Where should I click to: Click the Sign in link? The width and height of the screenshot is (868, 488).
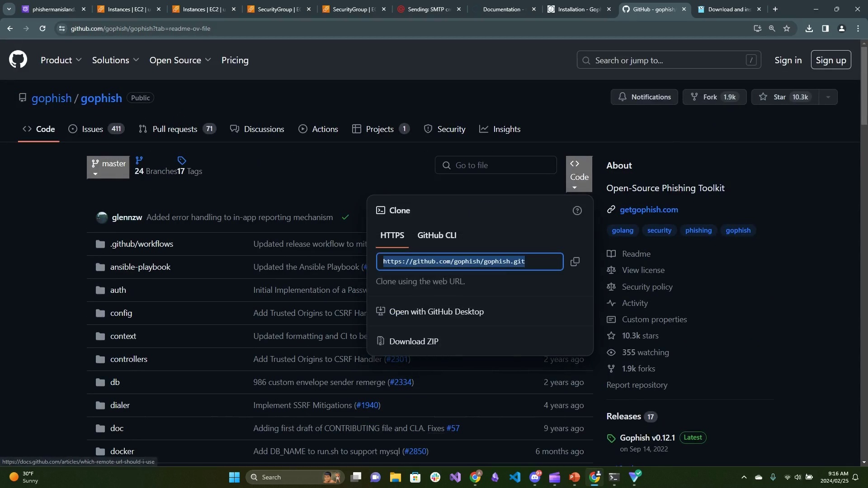click(788, 60)
